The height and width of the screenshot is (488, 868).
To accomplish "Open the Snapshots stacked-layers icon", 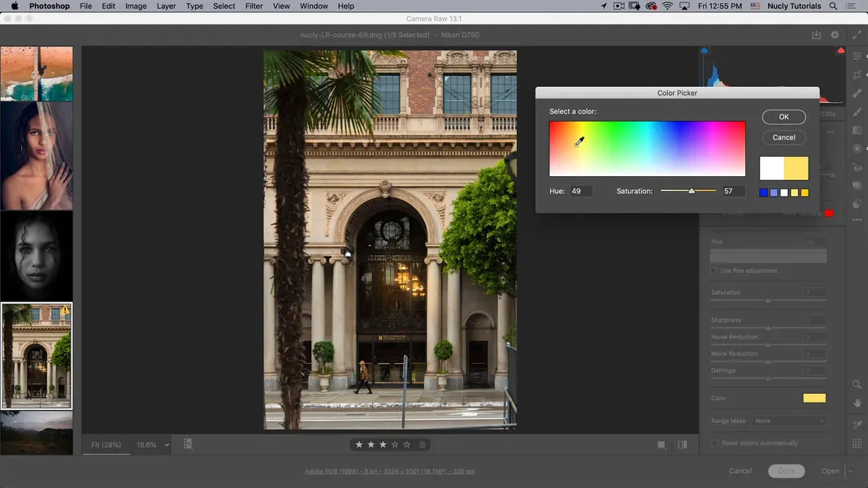I will point(857,185).
